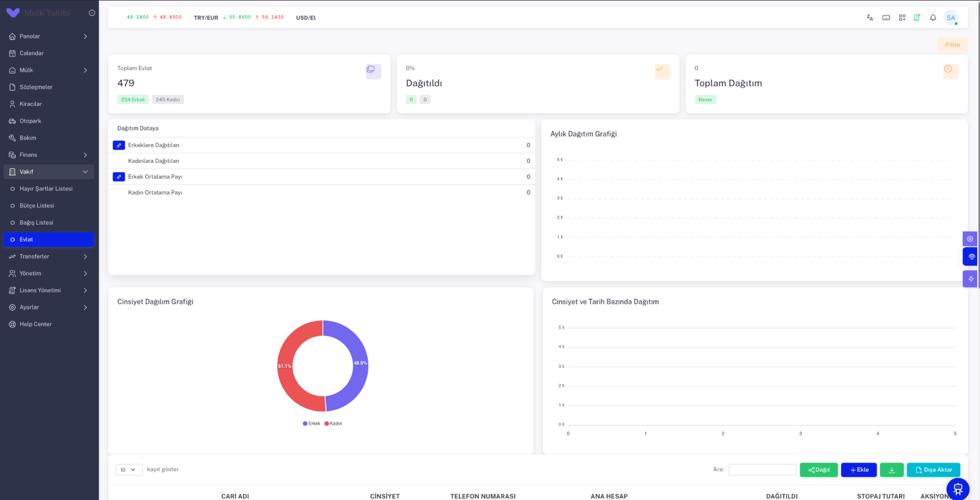980x500 pixels.
Task: Click the male icon beside Erkeklere Dağıtılan
Action: pyautogui.click(x=119, y=145)
